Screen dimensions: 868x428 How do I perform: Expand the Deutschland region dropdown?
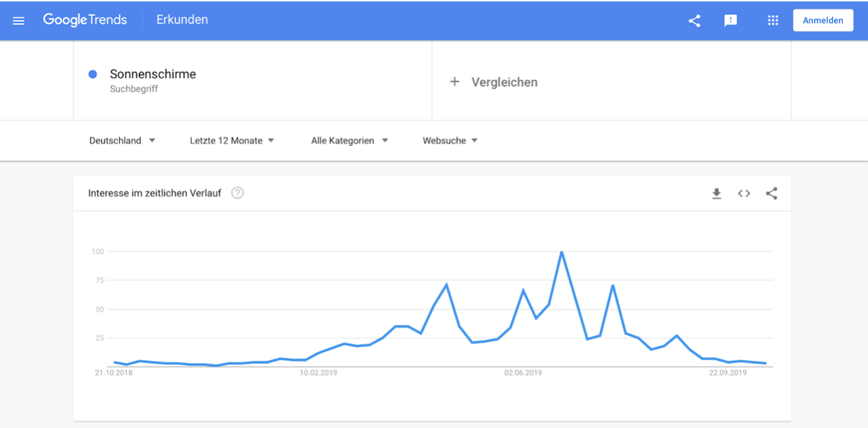point(122,140)
